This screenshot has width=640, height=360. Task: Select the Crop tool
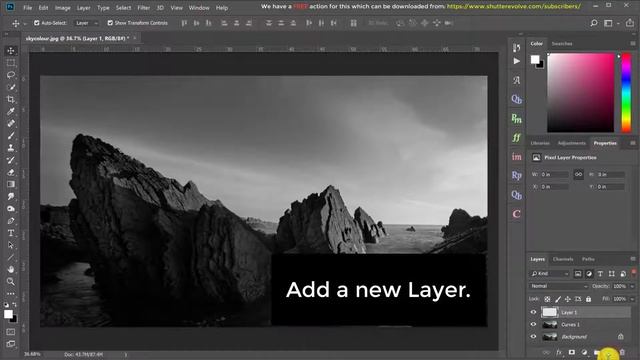(x=11, y=99)
